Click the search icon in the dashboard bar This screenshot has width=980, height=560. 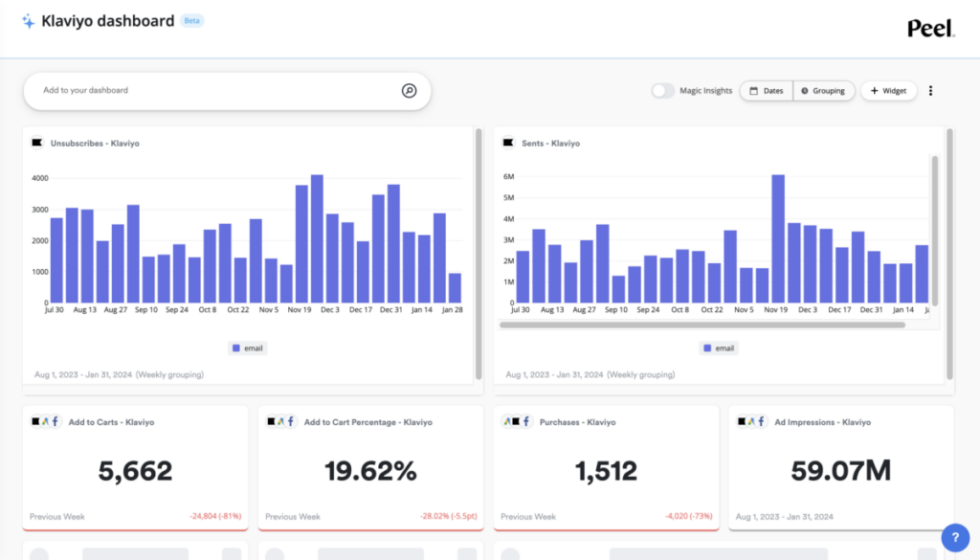(x=409, y=90)
